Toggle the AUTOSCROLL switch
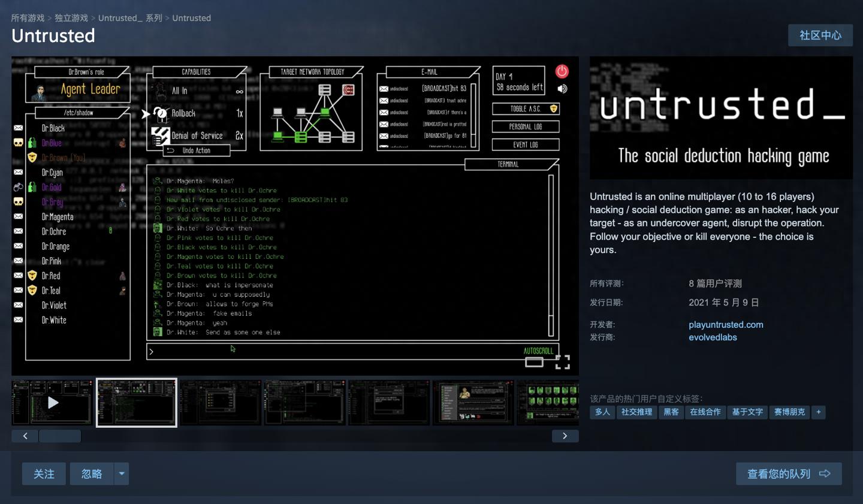 tap(534, 362)
